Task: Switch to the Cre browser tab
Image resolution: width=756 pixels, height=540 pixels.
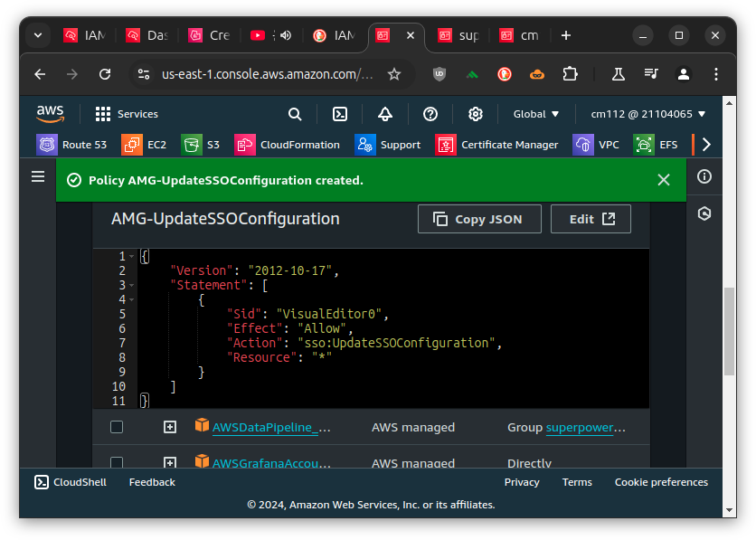Action: click(x=209, y=35)
